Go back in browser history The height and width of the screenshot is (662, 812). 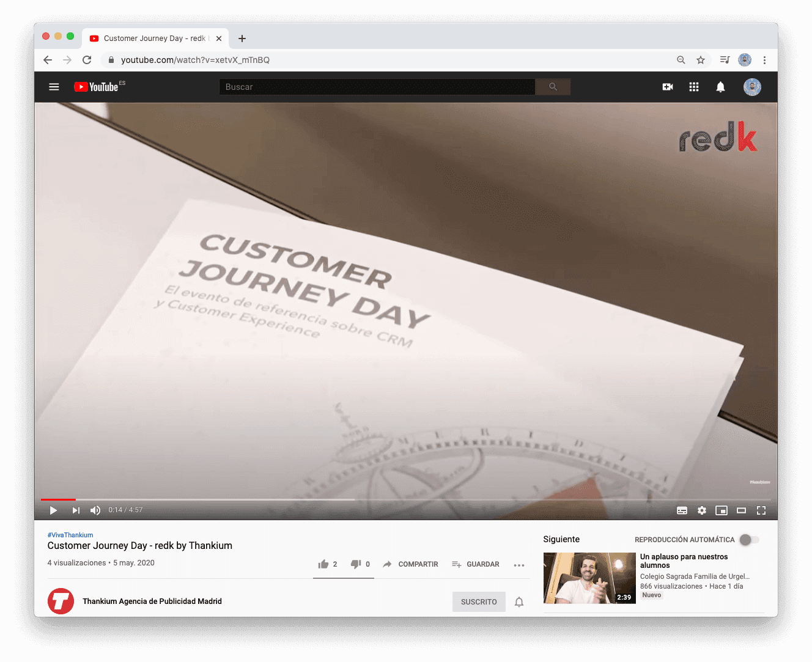tap(48, 60)
